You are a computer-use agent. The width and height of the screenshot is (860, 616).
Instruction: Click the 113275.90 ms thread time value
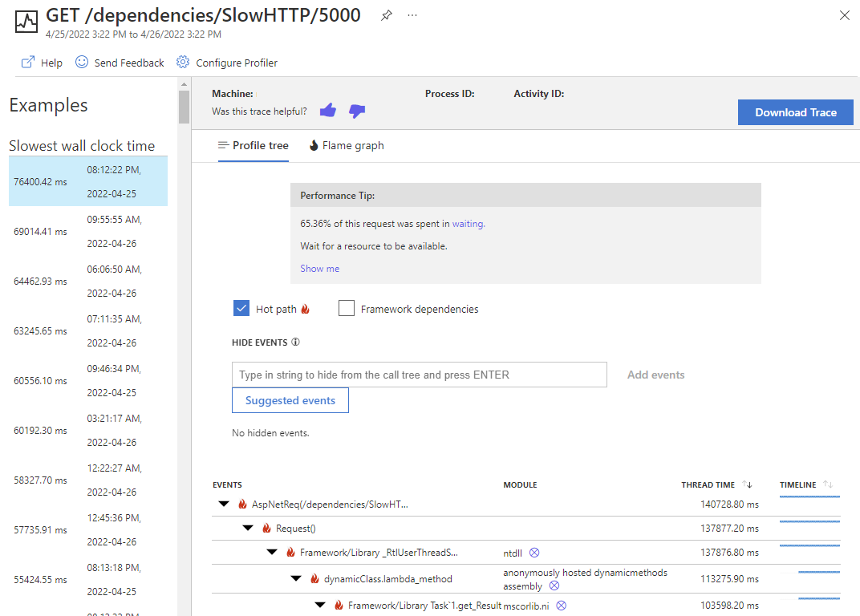(x=729, y=578)
